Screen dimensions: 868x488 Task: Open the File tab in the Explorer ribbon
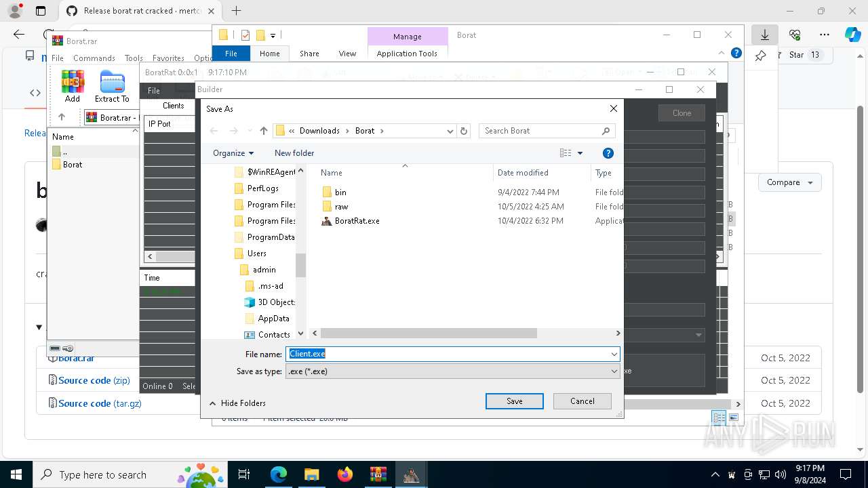pyautogui.click(x=231, y=54)
